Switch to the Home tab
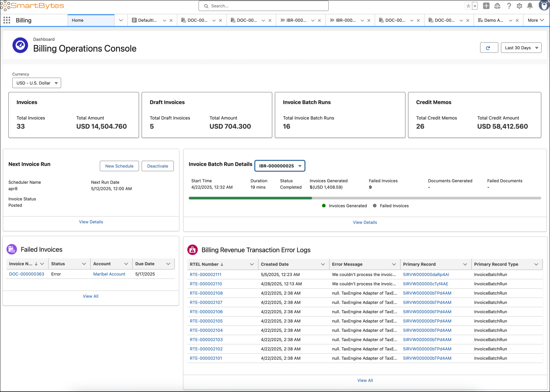Image resolution: width=550 pixels, height=392 pixels. (x=91, y=20)
